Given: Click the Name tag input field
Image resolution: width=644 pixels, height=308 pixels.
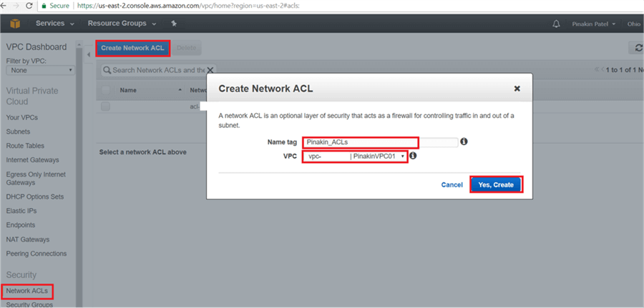Looking at the screenshot, I should (x=381, y=142).
